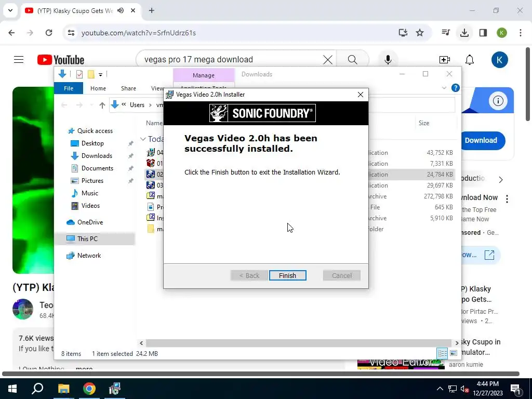This screenshot has height=399, width=532.
Task: Switch Explorer to details view icon
Action: pos(442,353)
